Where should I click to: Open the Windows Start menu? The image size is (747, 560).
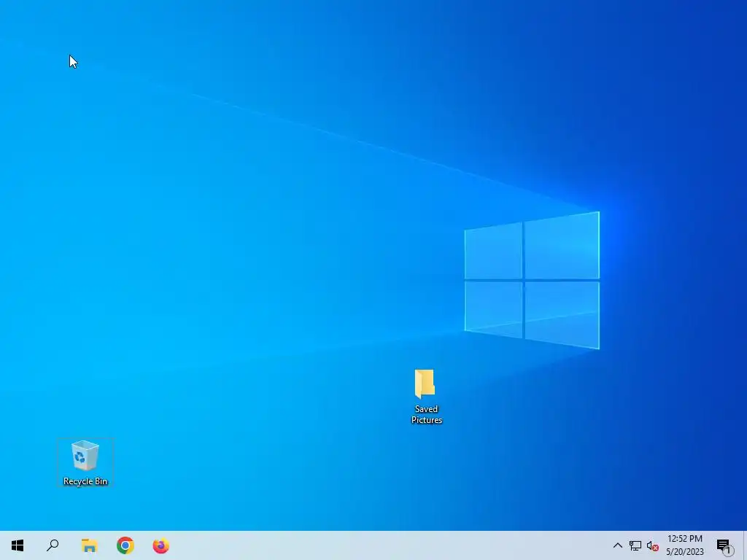click(18, 545)
